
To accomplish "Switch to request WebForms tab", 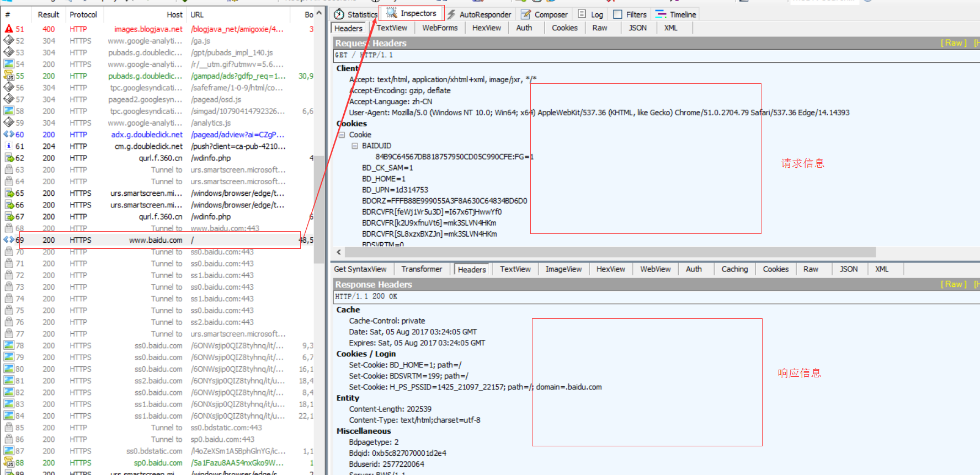I will click(x=440, y=28).
